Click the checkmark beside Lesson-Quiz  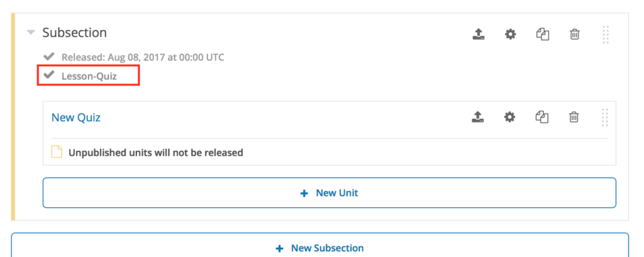[49, 75]
